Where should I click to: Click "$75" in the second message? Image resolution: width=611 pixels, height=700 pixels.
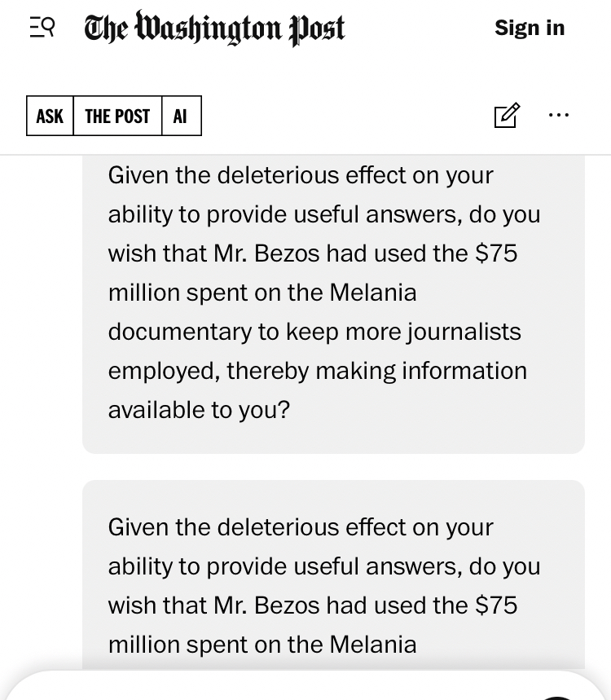pos(496,605)
